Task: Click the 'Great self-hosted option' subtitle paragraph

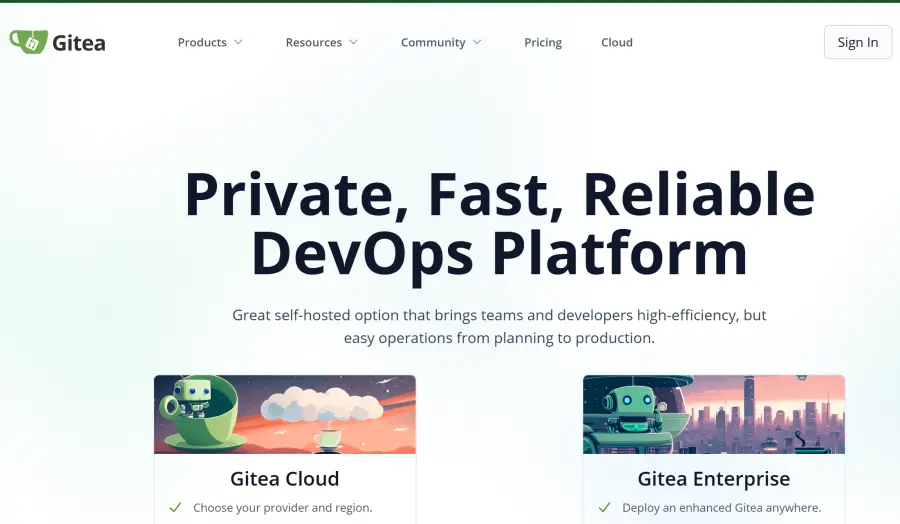Action: click(499, 326)
